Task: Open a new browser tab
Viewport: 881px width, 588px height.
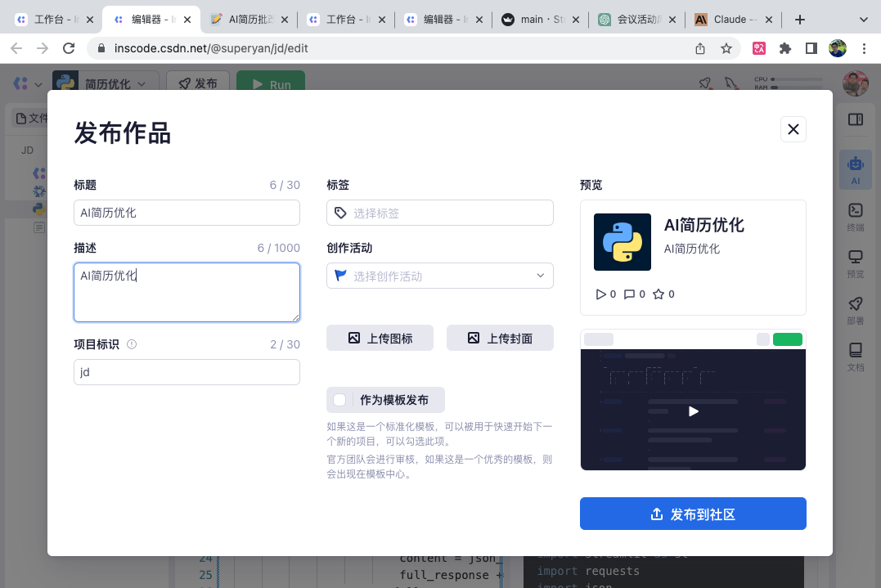Action: [799, 20]
